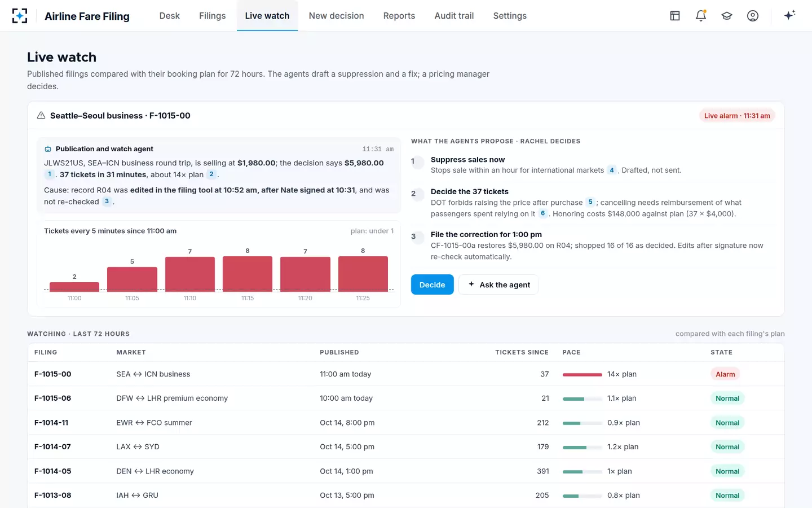Click the Alarm state badge
The image size is (812, 508).
(x=725, y=374)
